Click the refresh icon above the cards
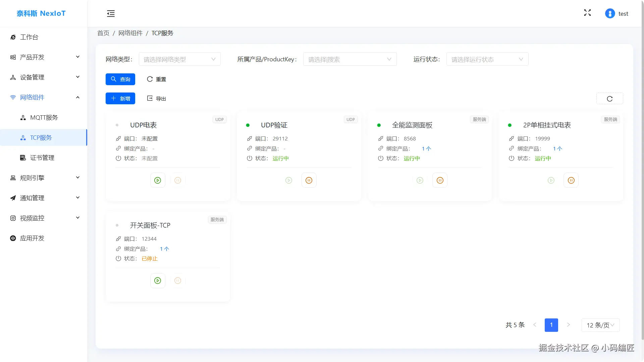644x362 pixels. coord(609,99)
